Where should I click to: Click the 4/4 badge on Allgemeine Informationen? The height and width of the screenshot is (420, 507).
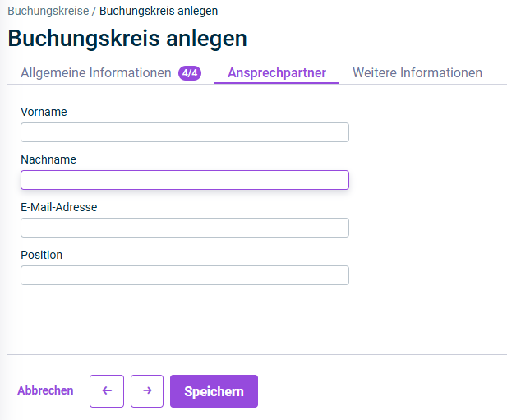pos(190,73)
